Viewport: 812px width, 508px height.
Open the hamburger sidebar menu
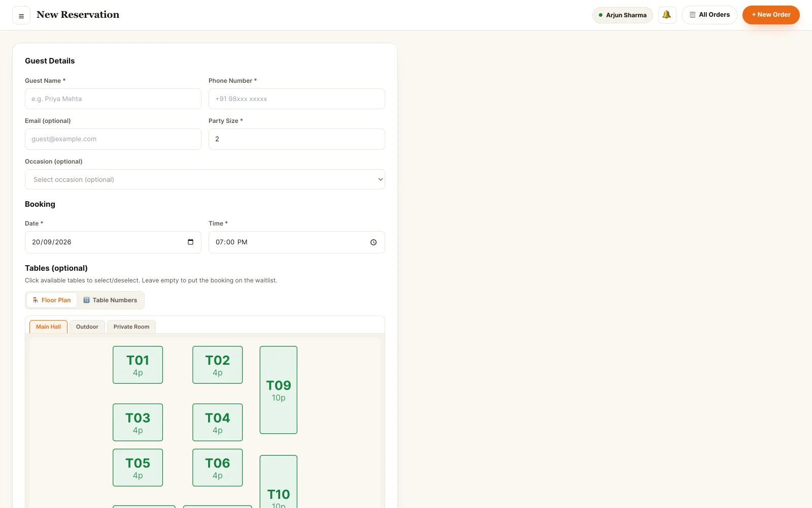tap(21, 16)
